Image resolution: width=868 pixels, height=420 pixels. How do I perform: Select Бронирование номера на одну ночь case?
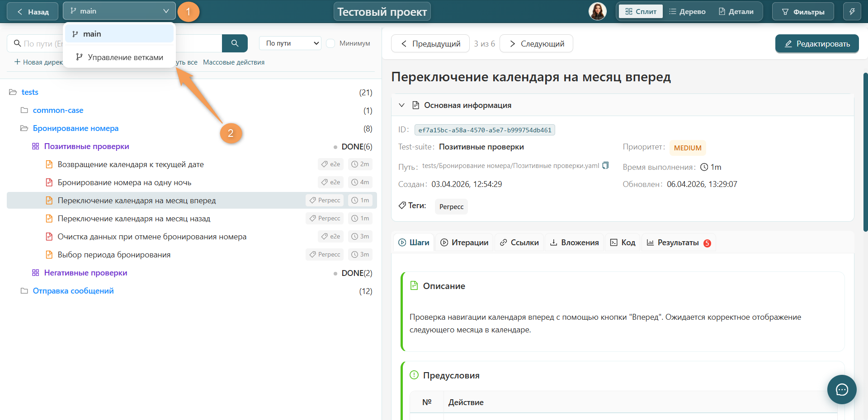tap(124, 182)
